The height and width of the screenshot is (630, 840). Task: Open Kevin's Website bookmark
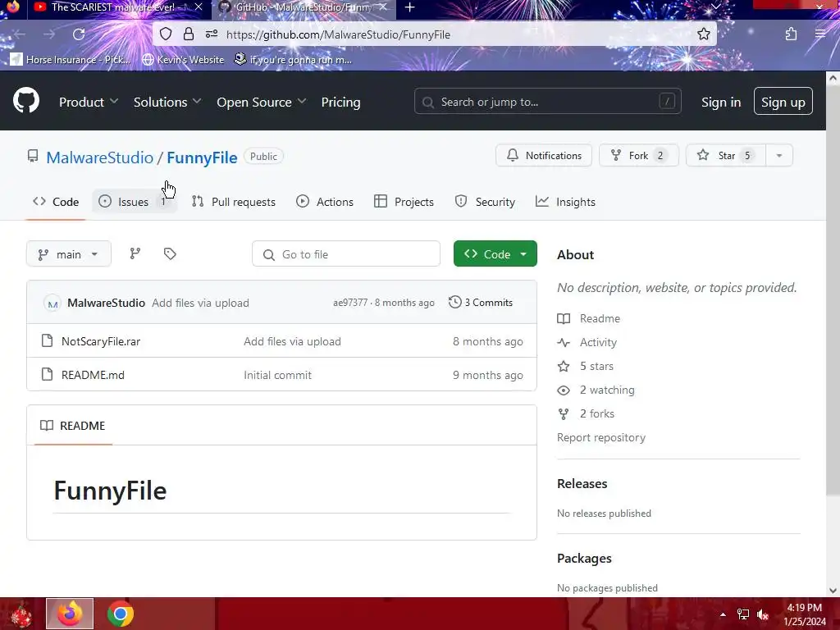(183, 59)
